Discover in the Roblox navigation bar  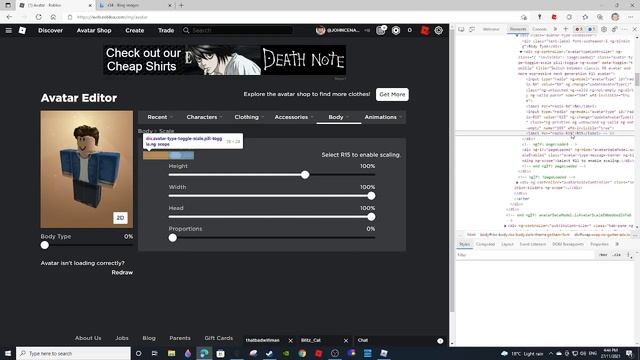pos(50,30)
